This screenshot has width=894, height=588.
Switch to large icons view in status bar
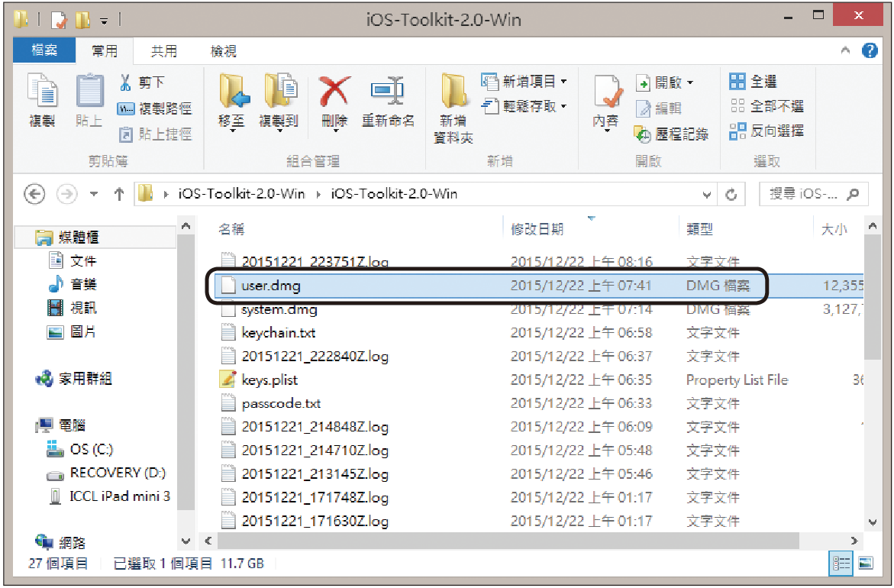coord(866,564)
